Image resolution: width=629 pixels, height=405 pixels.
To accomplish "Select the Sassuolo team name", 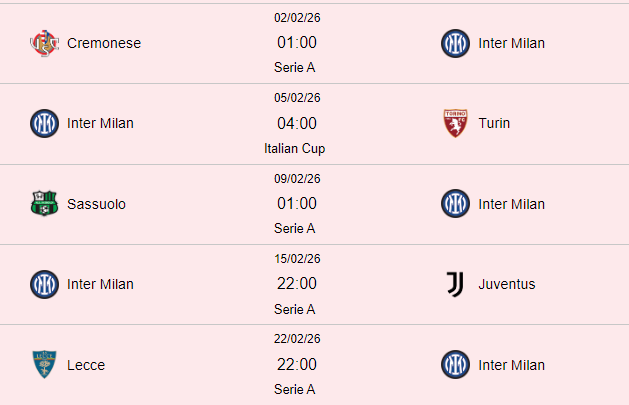I will point(96,204).
